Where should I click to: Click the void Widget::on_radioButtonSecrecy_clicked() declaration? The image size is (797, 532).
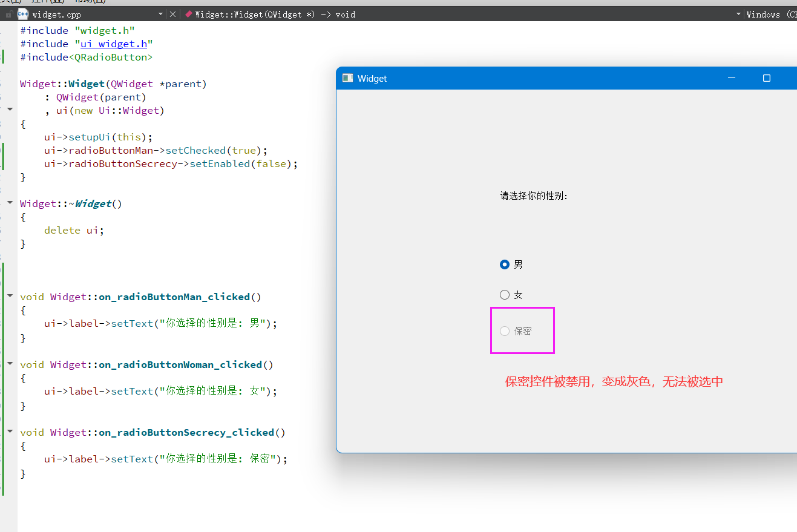[x=153, y=432]
